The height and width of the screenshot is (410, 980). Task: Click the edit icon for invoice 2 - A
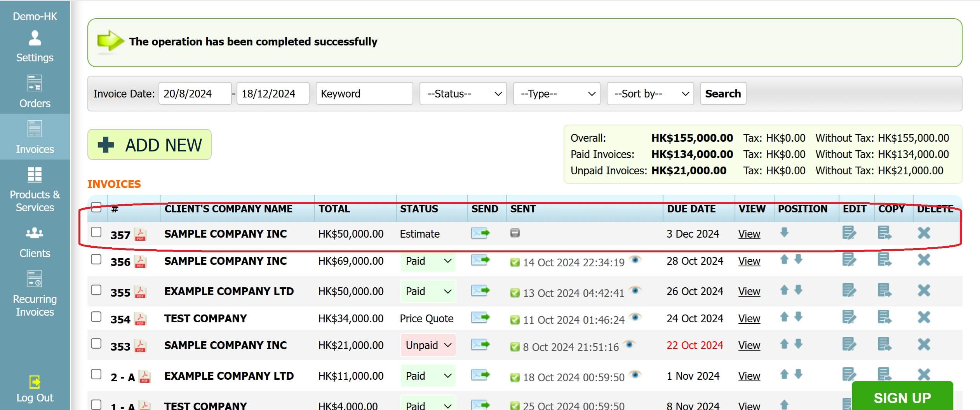coord(849,375)
